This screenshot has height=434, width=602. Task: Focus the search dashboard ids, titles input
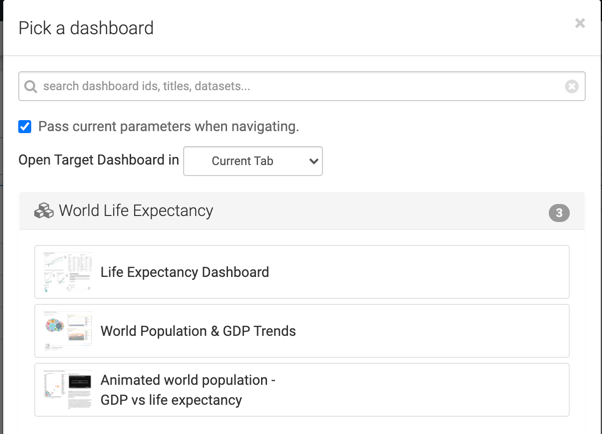click(x=300, y=87)
